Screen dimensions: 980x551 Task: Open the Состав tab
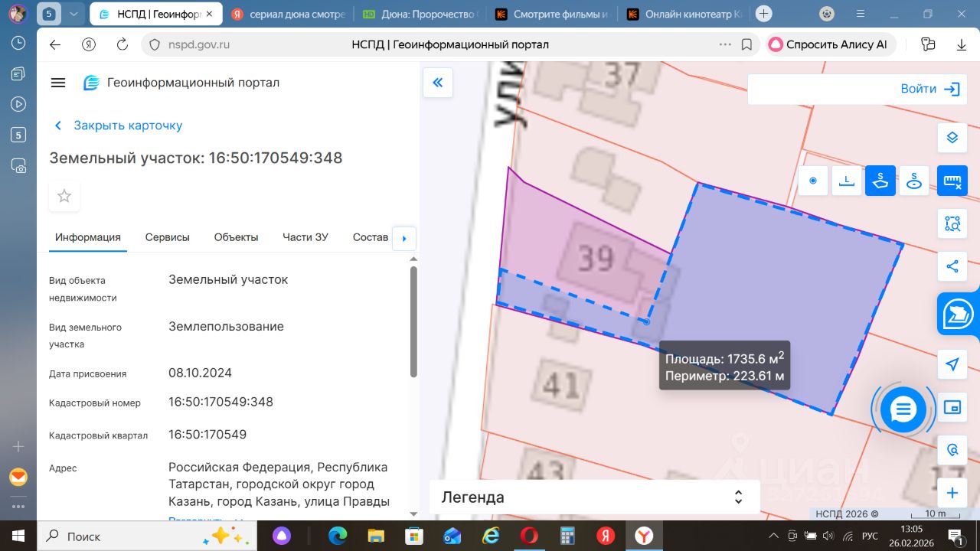pyautogui.click(x=371, y=237)
